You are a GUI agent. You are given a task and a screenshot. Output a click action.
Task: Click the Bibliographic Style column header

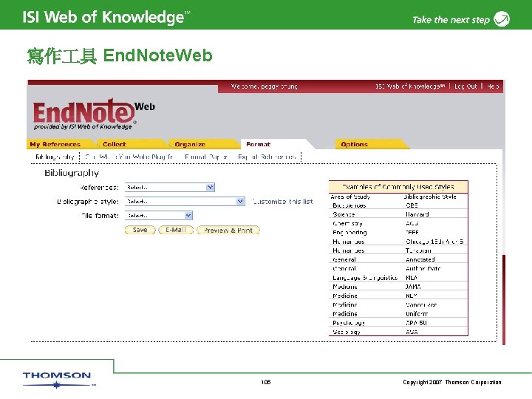[x=430, y=197]
